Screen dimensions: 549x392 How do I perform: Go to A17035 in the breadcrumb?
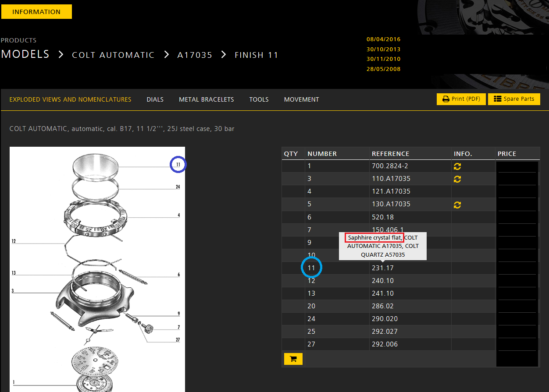click(x=195, y=55)
